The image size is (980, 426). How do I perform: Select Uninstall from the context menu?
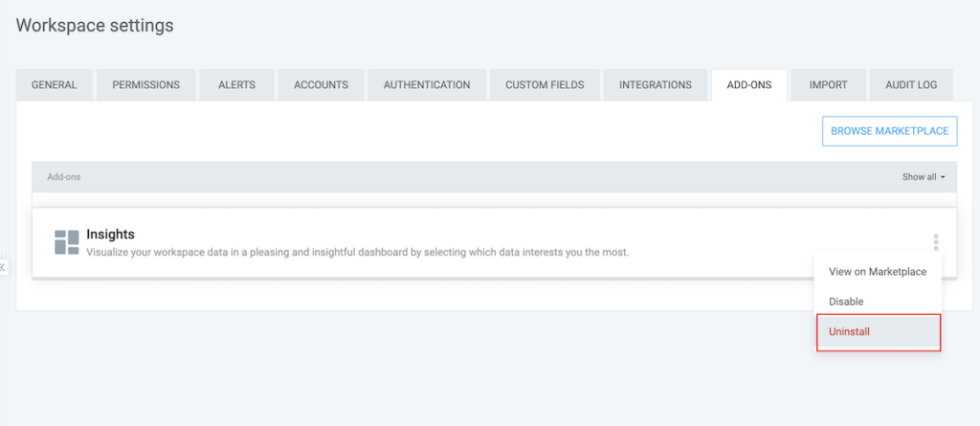pos(878,331)
